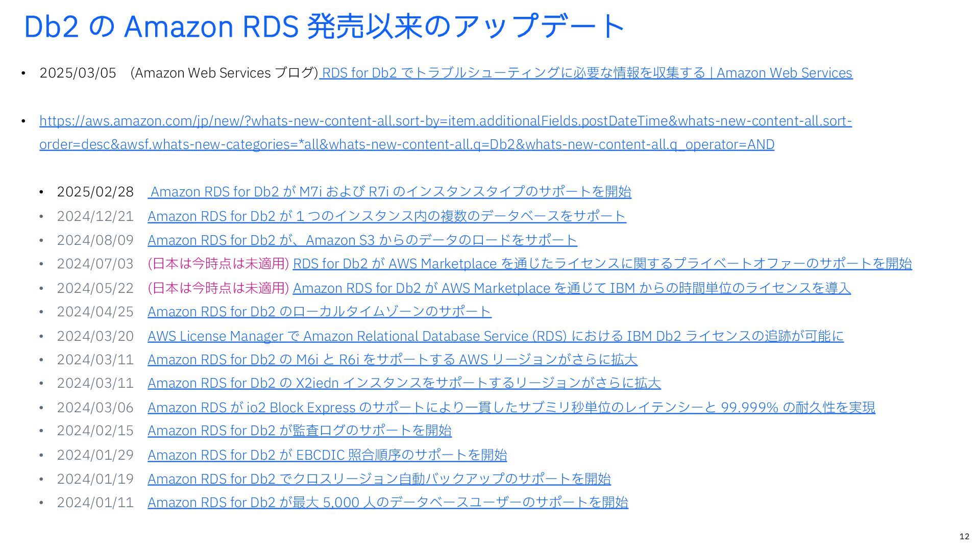The image size is (980, 551).
Task: Open the IBM hourly license link
Action: coord(571,288)
